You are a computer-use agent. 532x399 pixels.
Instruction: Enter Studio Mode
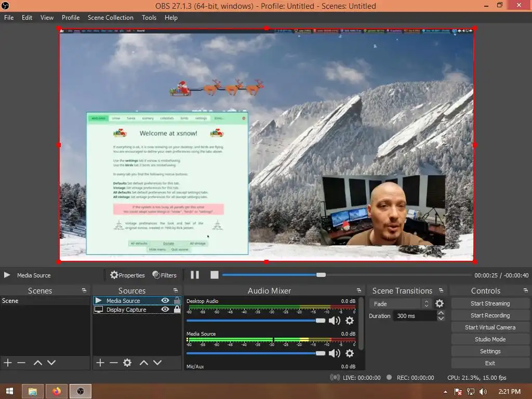click(490, 339)
